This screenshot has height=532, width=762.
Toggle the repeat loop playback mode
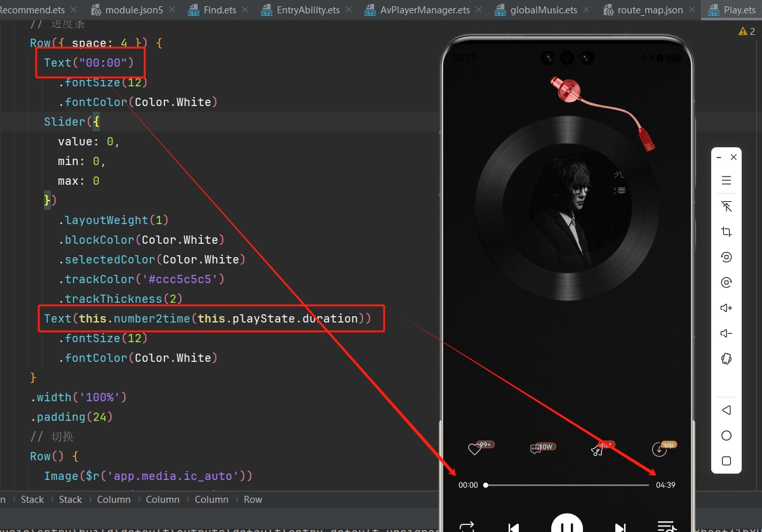[x=467, y=526]
